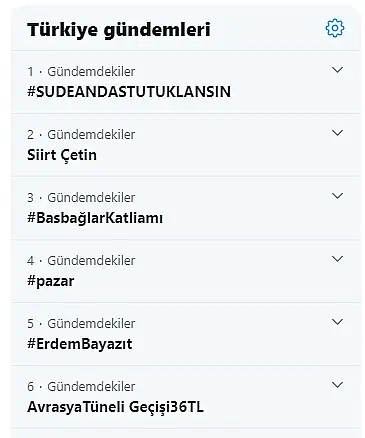This screenshot has width=365, height=438.
Task: Expand options chevron for #SUDEANDASTUTUKLANSIN
Action: [338, 70]
